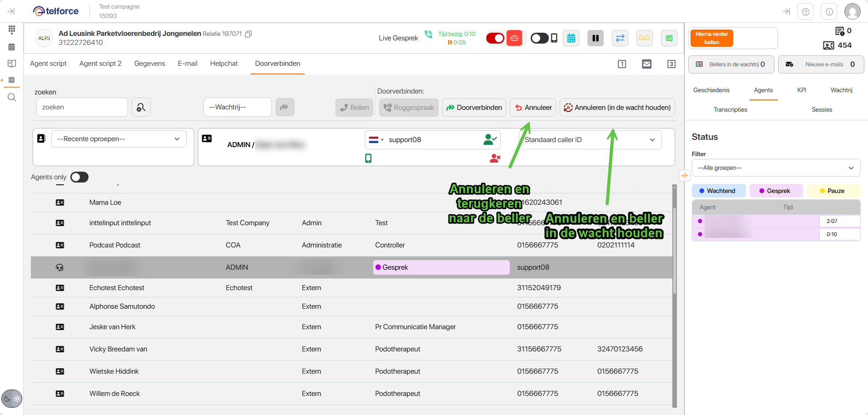The height and width of the screenshot is (415, 868).
Task: Open the calendar appointment icon in call toolbar
Action: (571, 38)
